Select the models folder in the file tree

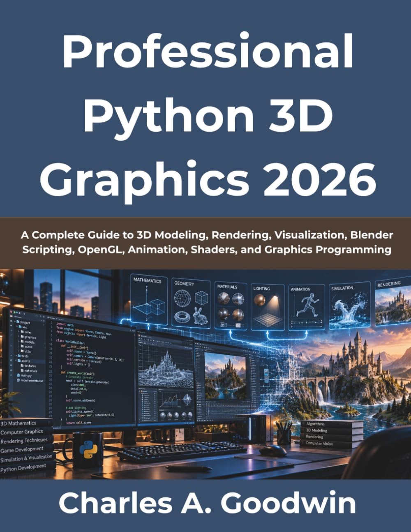point(27,342)
